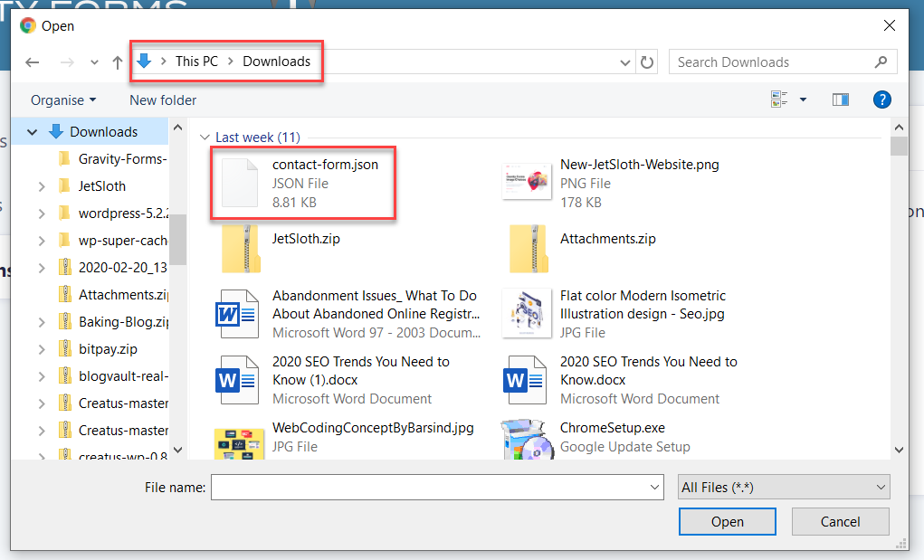This screenshot has width=924, height=560.
Task: Select the Gravity-Forms folder in the tree
Action: [122, 159]
